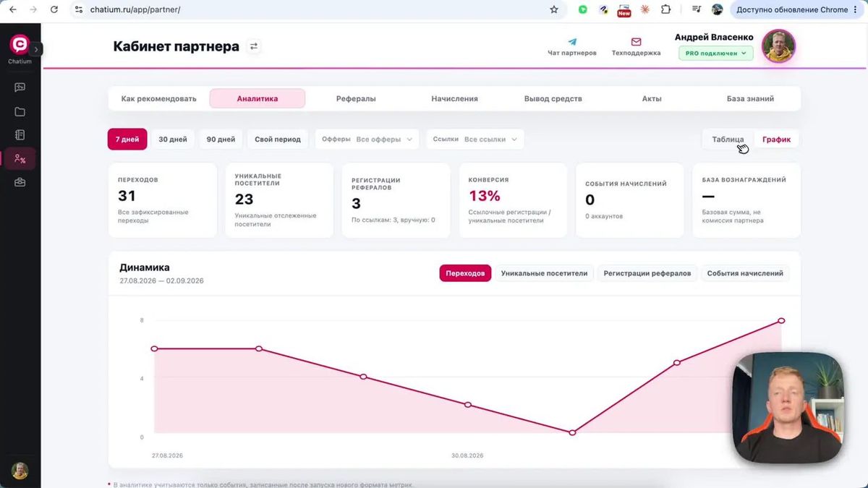Click the Регистрации рефералов value 3
The width and height of the screenshot is (868, 488).
(356, 205)
